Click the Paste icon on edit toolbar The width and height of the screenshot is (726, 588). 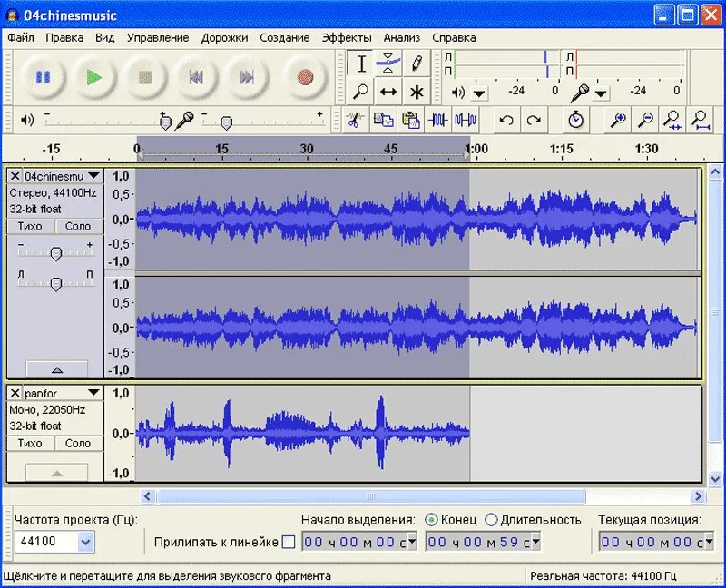[x=408, y=119]
